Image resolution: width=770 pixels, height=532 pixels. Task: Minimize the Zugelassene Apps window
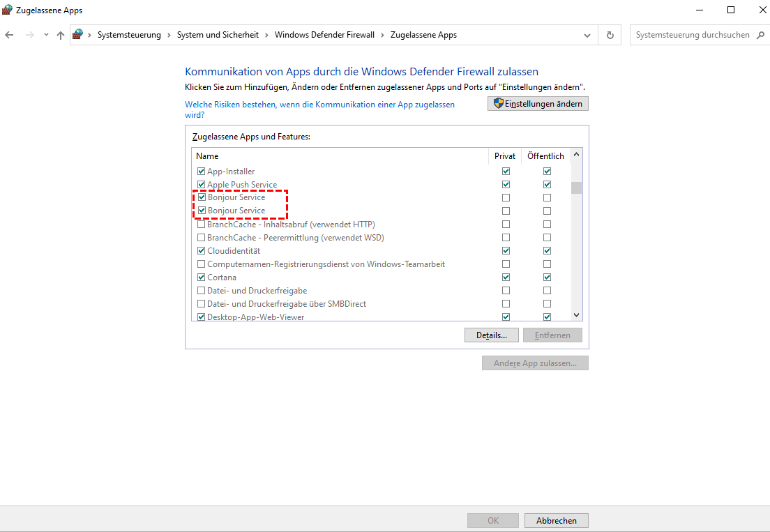(x=700, y=10)
